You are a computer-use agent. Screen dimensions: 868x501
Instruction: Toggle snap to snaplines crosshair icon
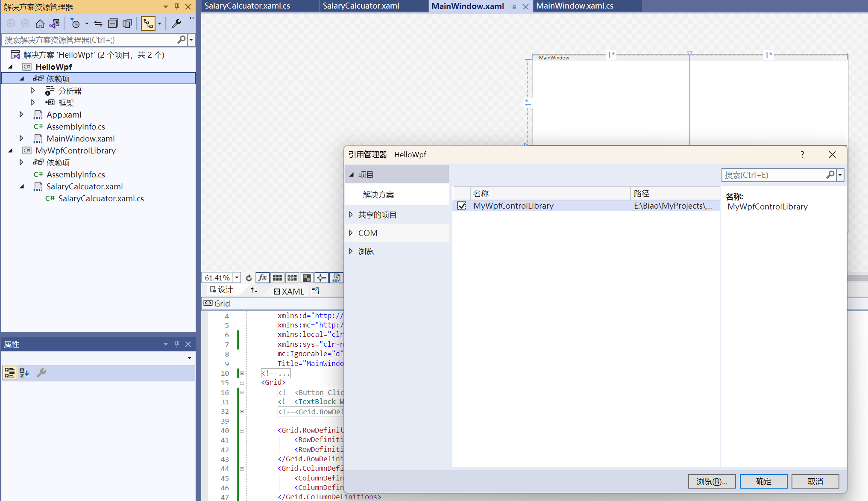321,278
